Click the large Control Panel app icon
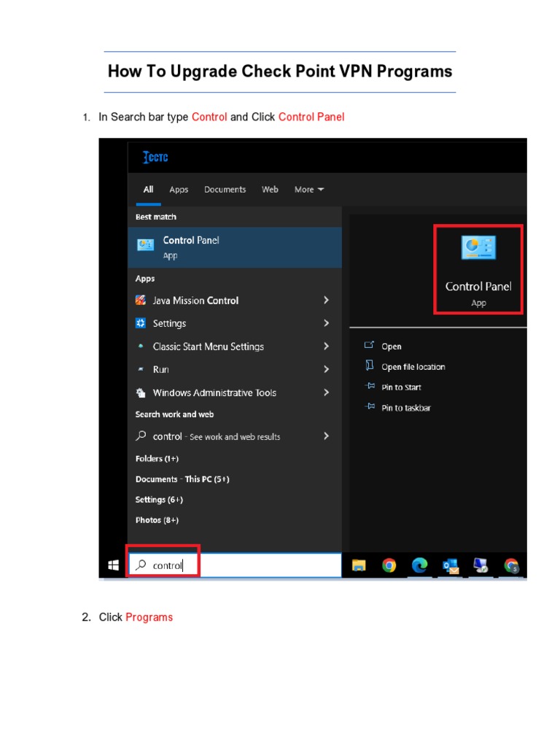Viewport: 560px width, 747px height. coord(478,248)
